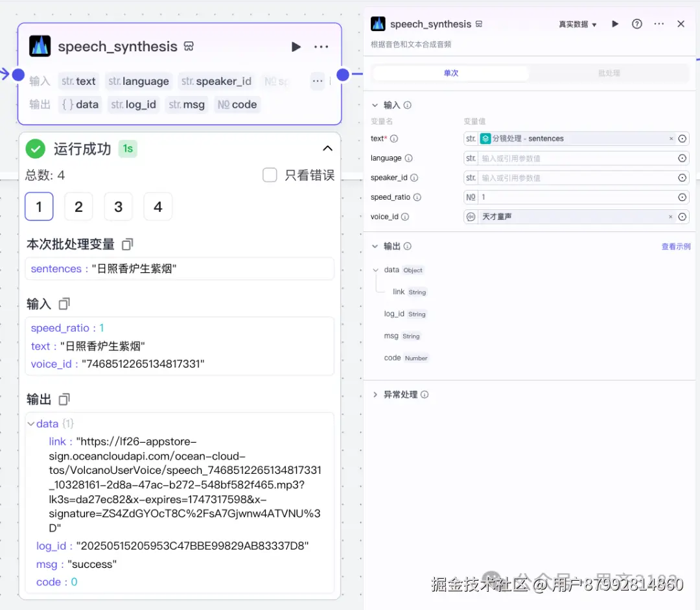Collapse the run result panel
Image resolution: width=700 pixels, height=610 pixels.
coord(327,148)
